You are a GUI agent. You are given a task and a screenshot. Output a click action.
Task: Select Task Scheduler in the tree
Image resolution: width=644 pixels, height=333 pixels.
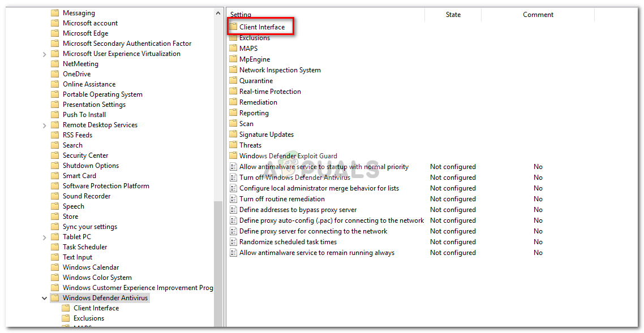85,246
